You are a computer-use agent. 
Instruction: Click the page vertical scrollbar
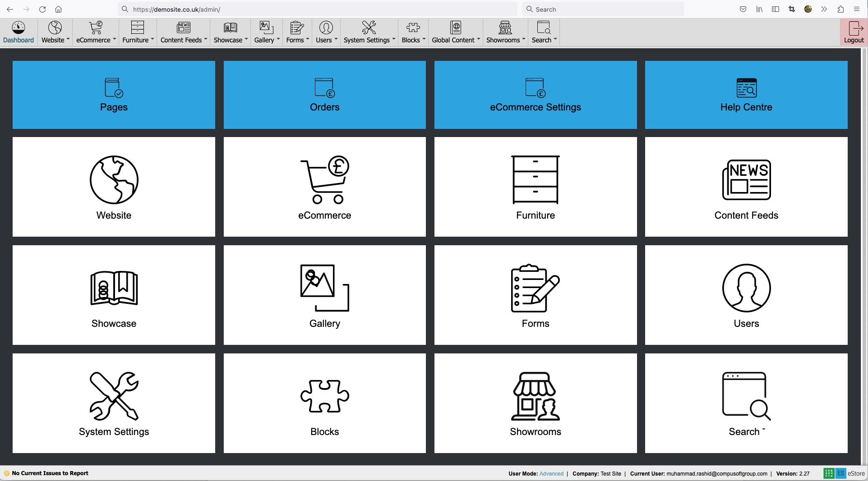pos(864,256)
